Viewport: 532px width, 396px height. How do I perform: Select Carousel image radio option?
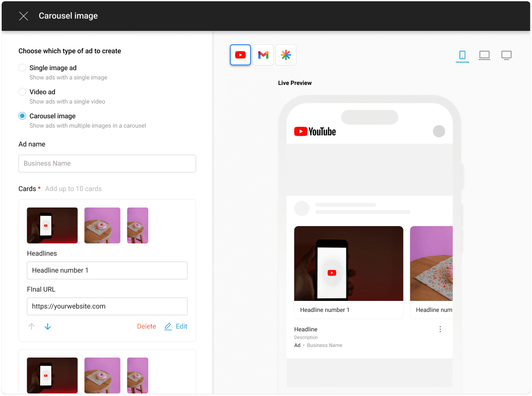pyautogui.click(x=22, y=116)
